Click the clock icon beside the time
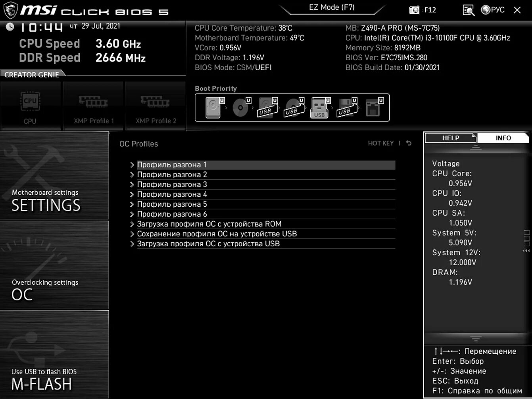Viewport: 532px width, 399px height. coord(10,27)
